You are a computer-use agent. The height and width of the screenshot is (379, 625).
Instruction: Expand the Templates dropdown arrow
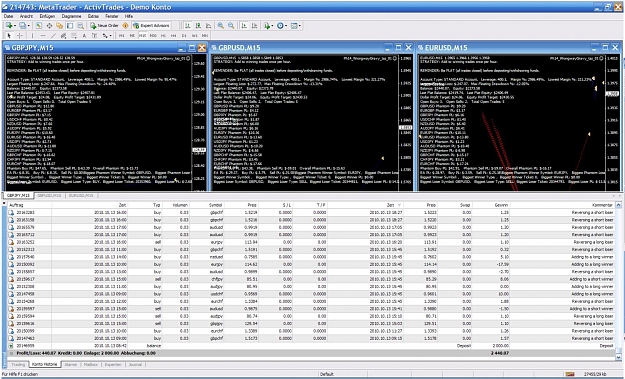(300, 26)
